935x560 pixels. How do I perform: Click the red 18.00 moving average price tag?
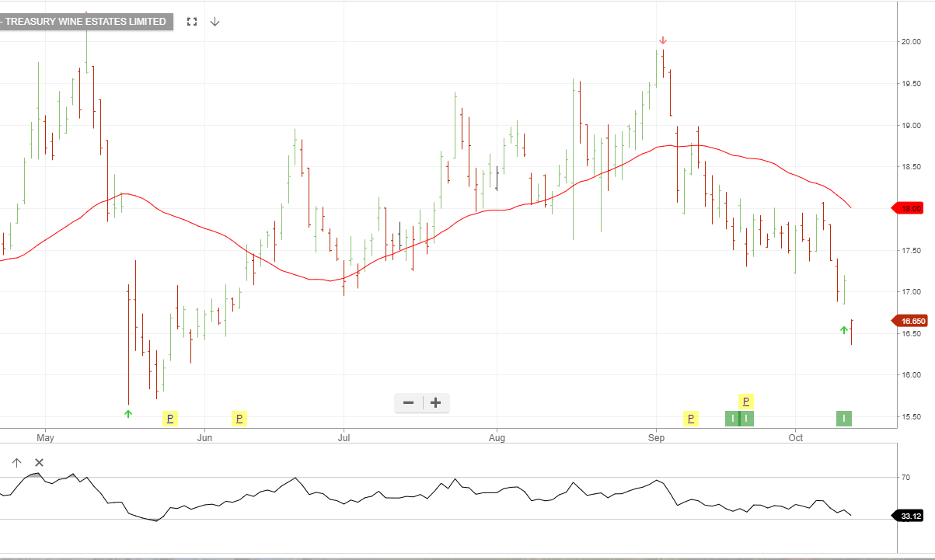(x=909, y=208)
